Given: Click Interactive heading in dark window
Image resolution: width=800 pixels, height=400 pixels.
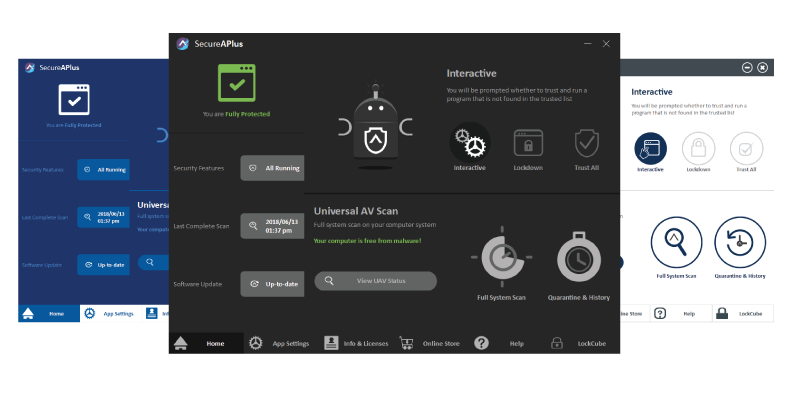Looking at the screenshot, I should tap(471, 73).
